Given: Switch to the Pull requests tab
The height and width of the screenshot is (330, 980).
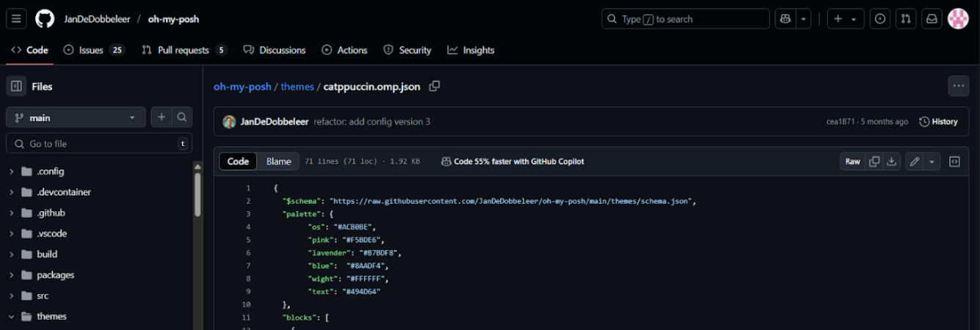Looking at the screenshot, I should (184, 50).
